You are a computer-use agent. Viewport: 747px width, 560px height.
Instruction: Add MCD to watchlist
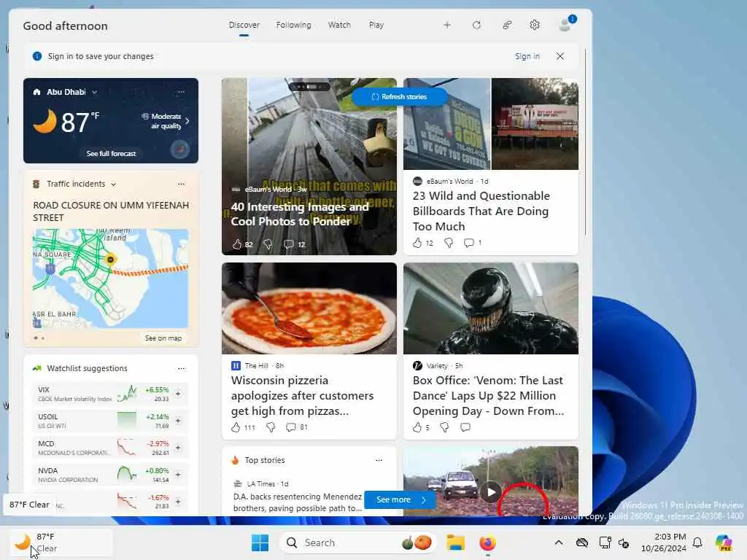click(178, 448)
